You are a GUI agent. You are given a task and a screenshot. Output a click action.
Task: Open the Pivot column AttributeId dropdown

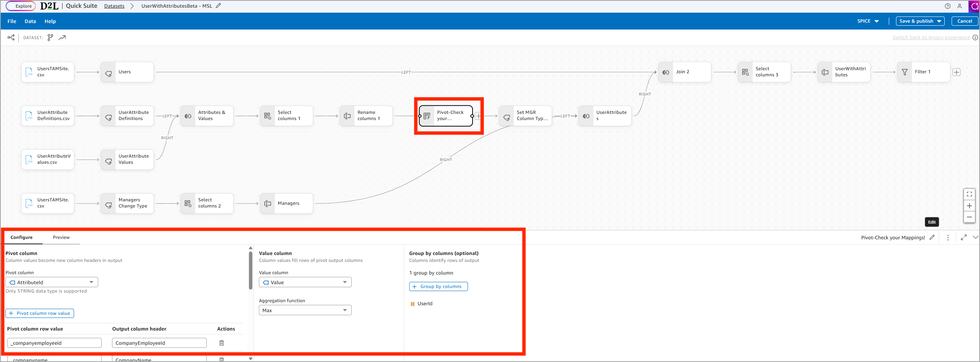pos(52,282)
